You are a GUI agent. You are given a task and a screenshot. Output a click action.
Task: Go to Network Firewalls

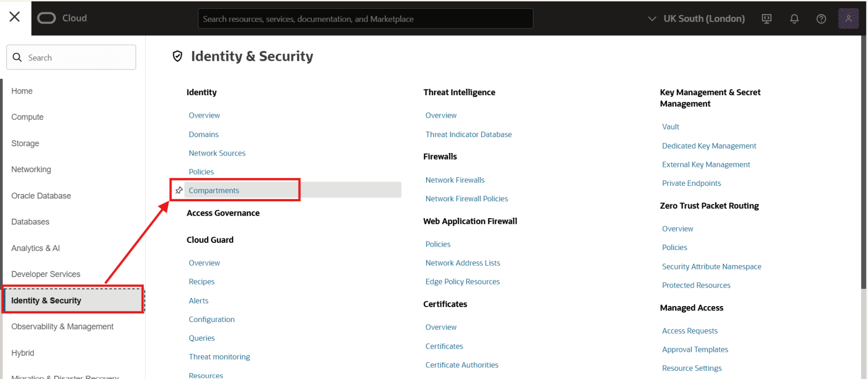(x=455, y=180)
